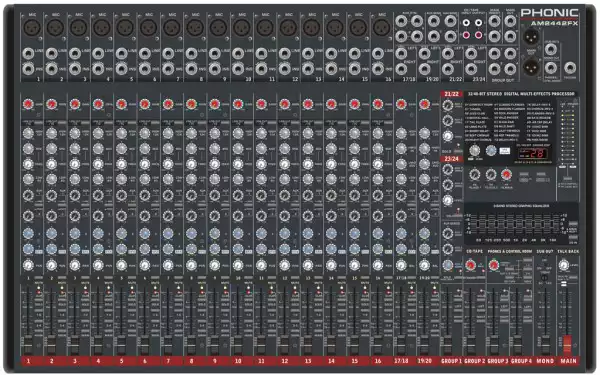
Task: Click the blue knob beside the program selector
Action: [491, 150]
